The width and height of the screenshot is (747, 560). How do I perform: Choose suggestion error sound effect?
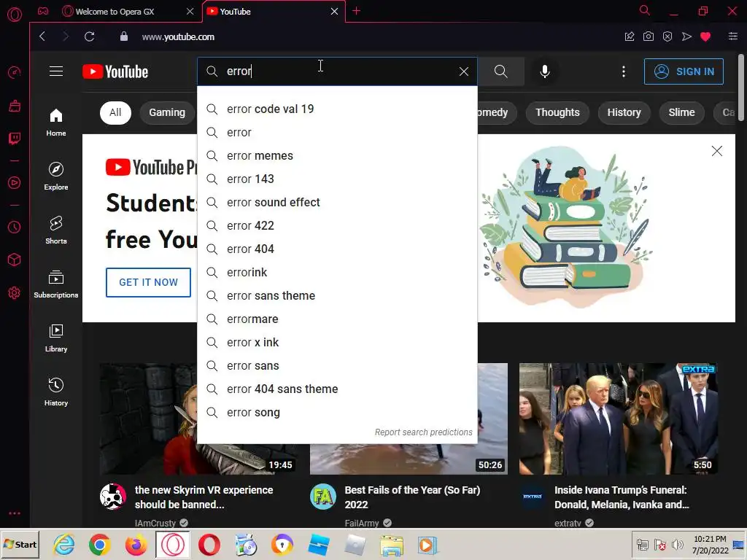[x=337, y=203]
